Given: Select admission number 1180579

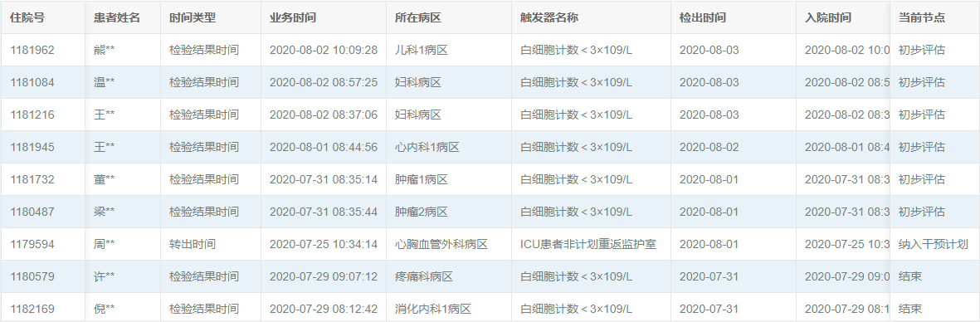Looking at the screenshot, I should tap(32, 277).
